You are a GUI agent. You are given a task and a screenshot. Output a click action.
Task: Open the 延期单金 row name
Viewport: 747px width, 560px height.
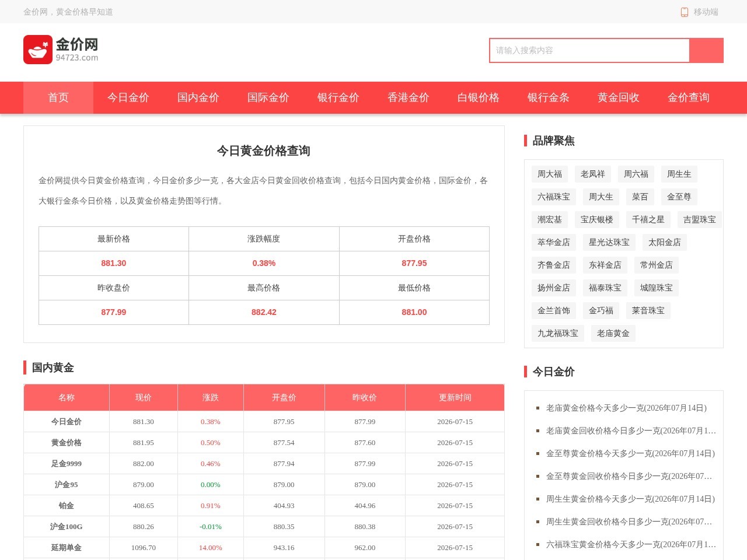click(67, 548)
